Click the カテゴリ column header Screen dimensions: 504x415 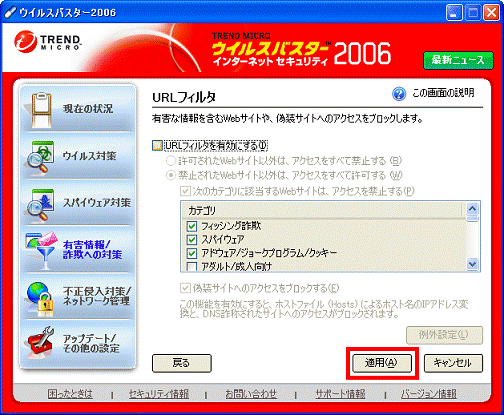click(x=322, y=210)
